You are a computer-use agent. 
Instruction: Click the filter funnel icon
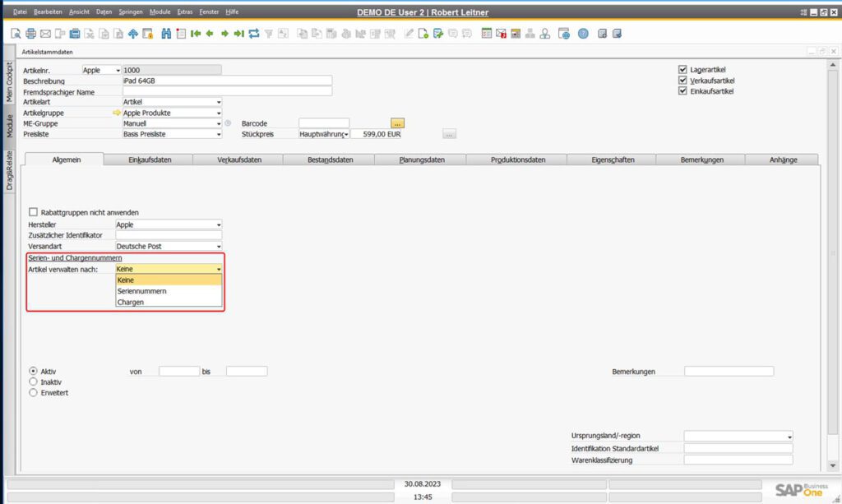269,34
